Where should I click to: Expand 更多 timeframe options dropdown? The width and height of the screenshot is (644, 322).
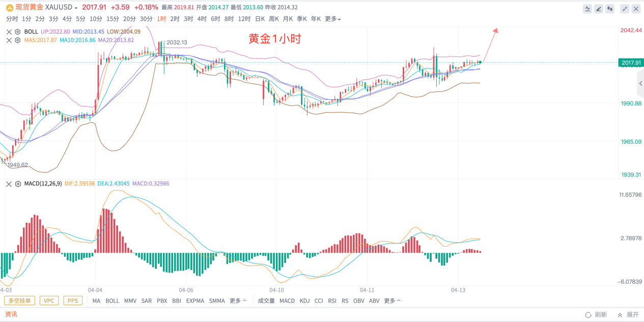pyautogui.click(x=332, y=19)
